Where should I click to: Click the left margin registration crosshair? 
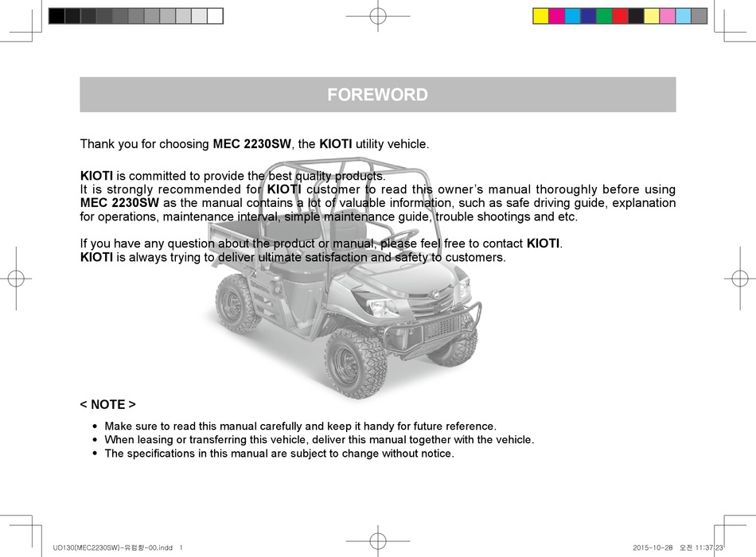click(x=16, y=278)
